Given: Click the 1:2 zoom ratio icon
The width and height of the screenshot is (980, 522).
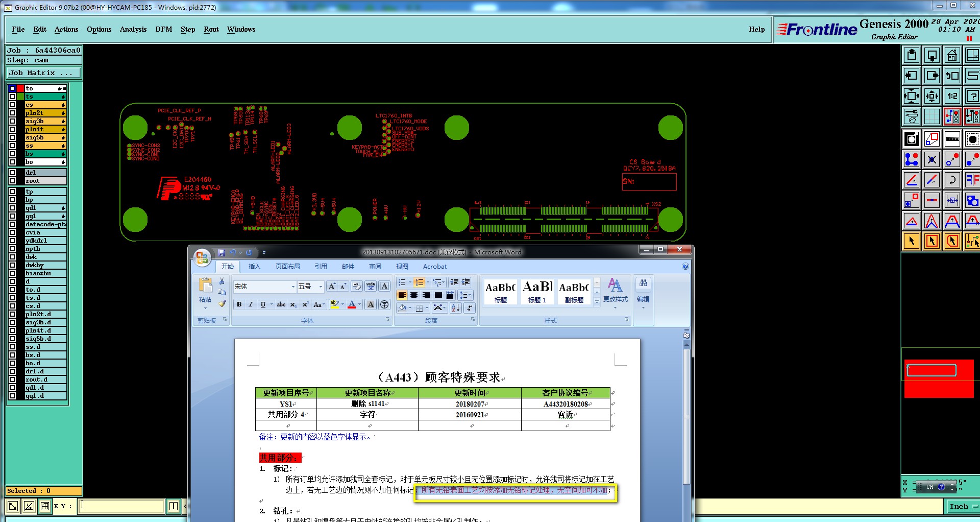Looking at the screenshot, I should pos(952,96).
